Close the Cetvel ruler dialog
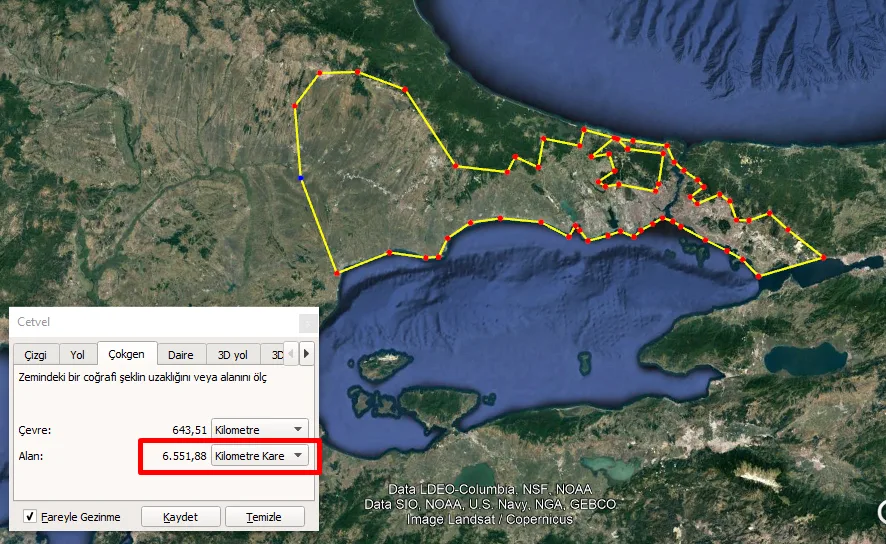This screenshot has width=886, height=544. click(x=308, y=323)
